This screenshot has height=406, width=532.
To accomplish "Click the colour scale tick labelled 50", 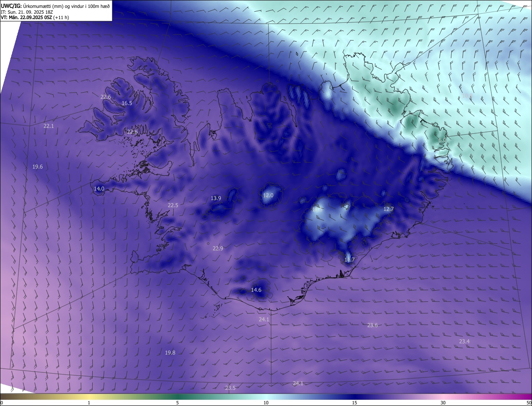I will click(529, 403).
